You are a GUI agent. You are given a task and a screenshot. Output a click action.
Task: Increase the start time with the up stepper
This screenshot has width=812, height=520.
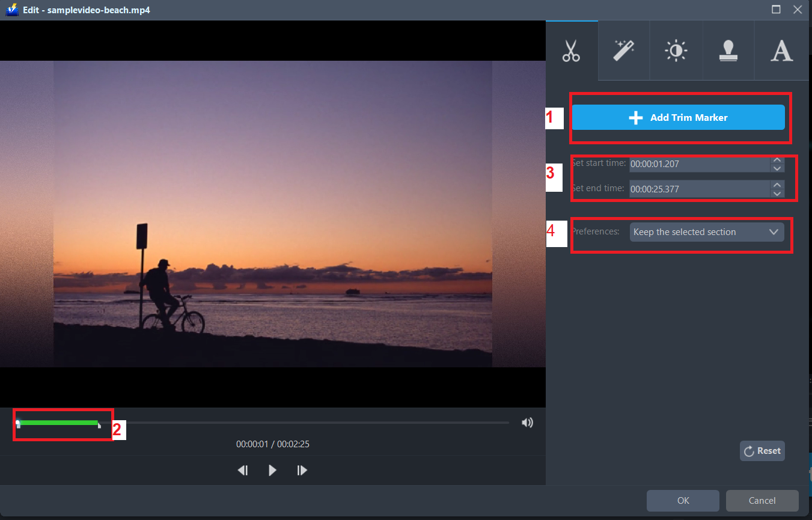pos(777,160)
